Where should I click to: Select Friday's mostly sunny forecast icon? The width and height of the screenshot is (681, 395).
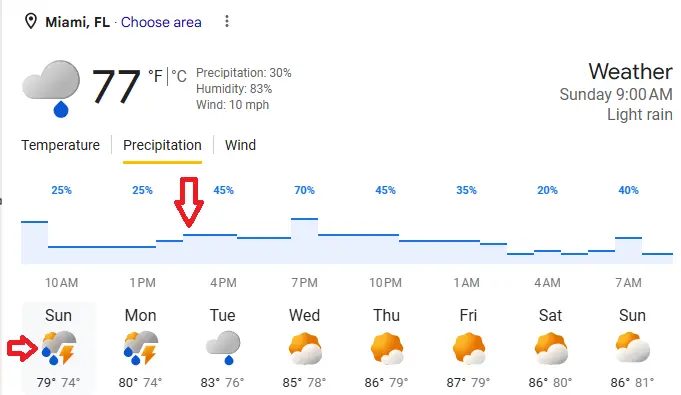pos(469,348)
